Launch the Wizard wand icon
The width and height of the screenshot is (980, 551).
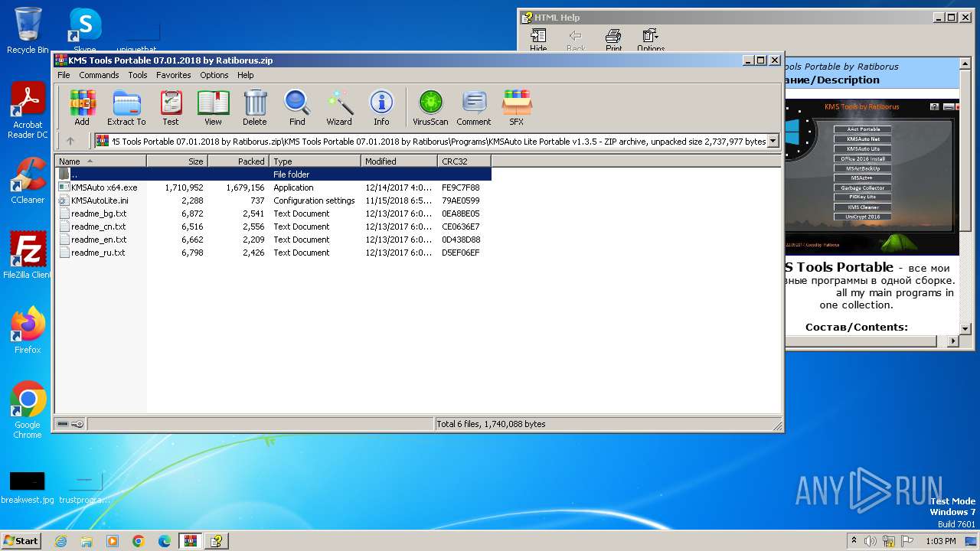(339, 107)
